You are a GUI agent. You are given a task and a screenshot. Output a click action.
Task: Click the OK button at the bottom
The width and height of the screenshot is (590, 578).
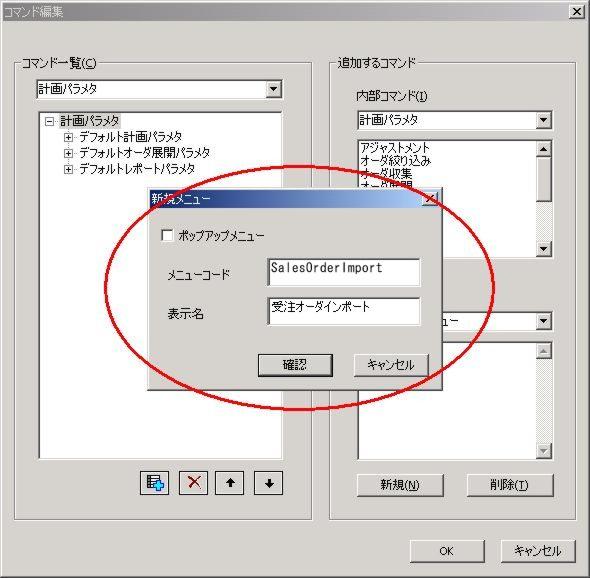tap(447, 551)
